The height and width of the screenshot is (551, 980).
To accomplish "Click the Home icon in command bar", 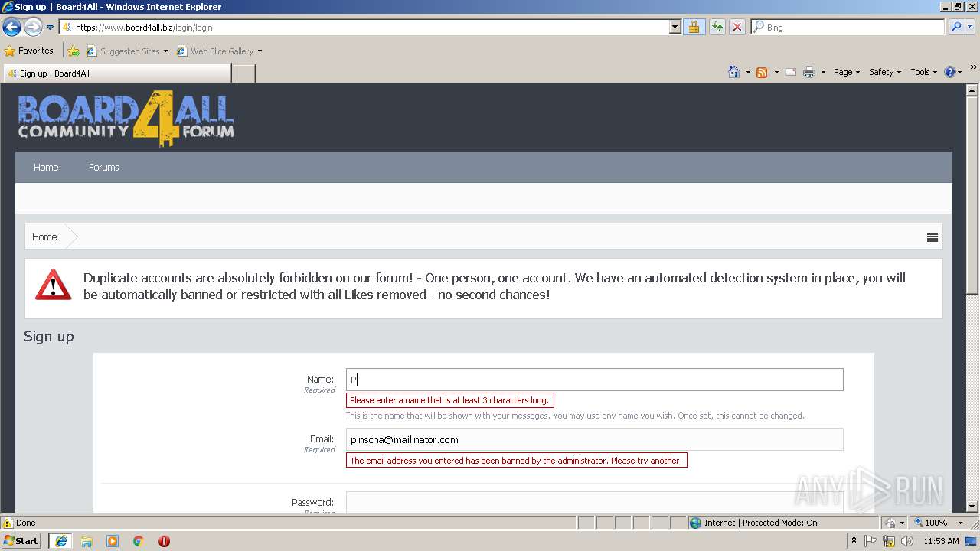I will point(734,72).
